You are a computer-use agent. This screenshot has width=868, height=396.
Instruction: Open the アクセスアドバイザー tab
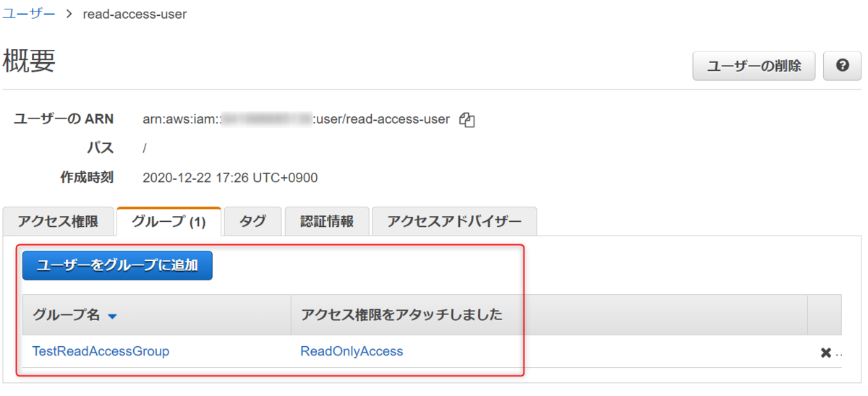tap(454, 221)
